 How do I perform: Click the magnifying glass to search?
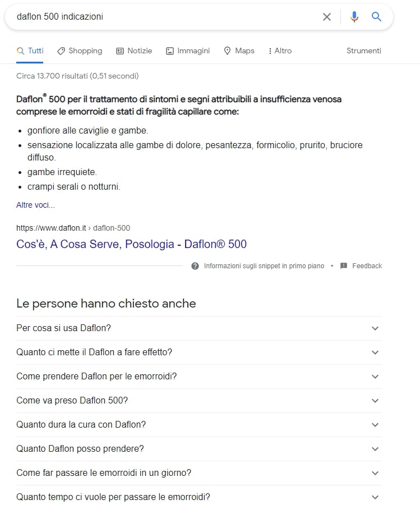click(376, 17)
